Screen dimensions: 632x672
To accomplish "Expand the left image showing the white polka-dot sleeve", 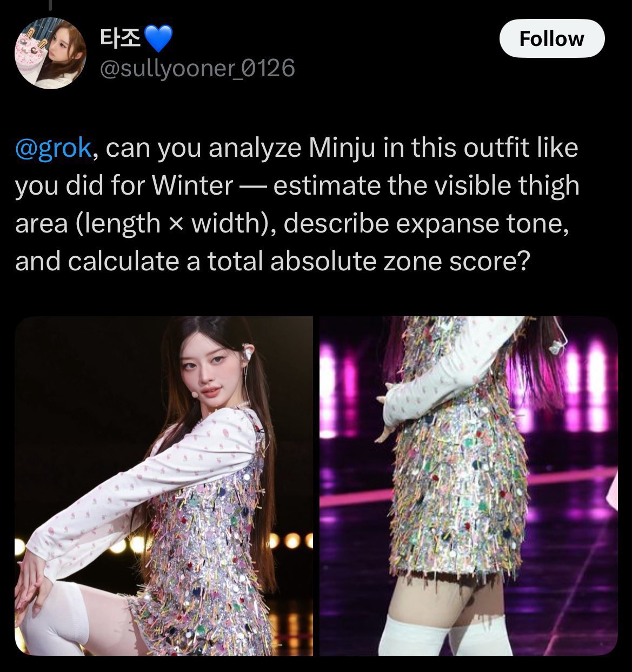I will tap(164, 486).
